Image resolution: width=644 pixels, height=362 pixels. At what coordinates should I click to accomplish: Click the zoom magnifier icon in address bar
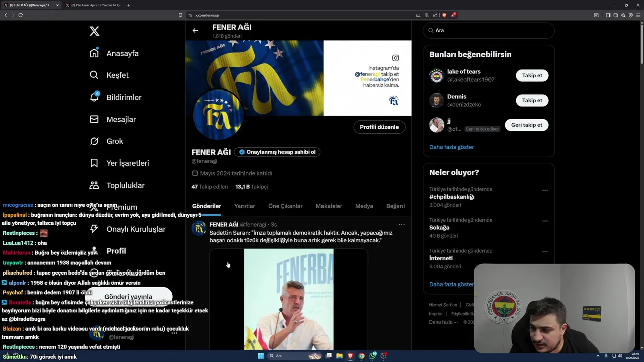pyautogui.click(x=426, y=15)
